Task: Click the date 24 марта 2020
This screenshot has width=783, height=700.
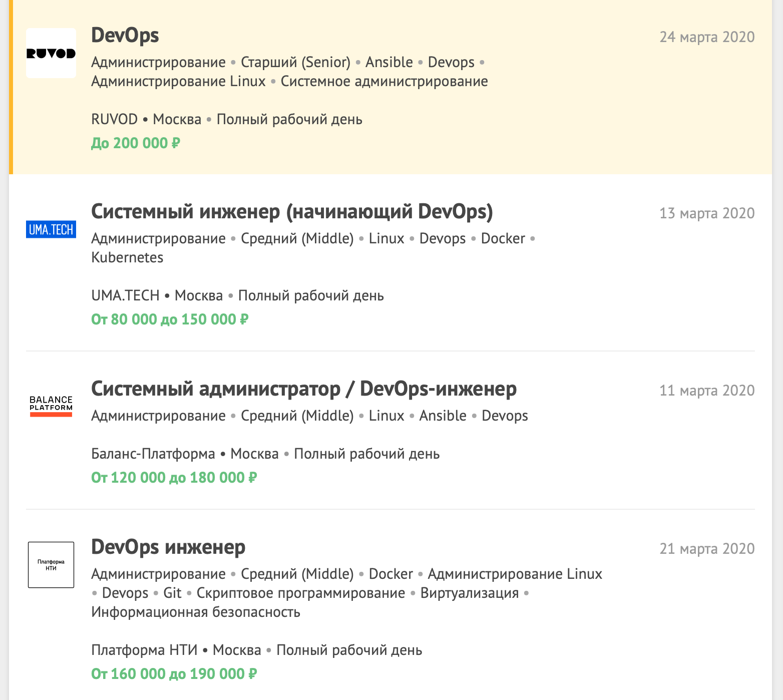Action: tap(707, 37)
